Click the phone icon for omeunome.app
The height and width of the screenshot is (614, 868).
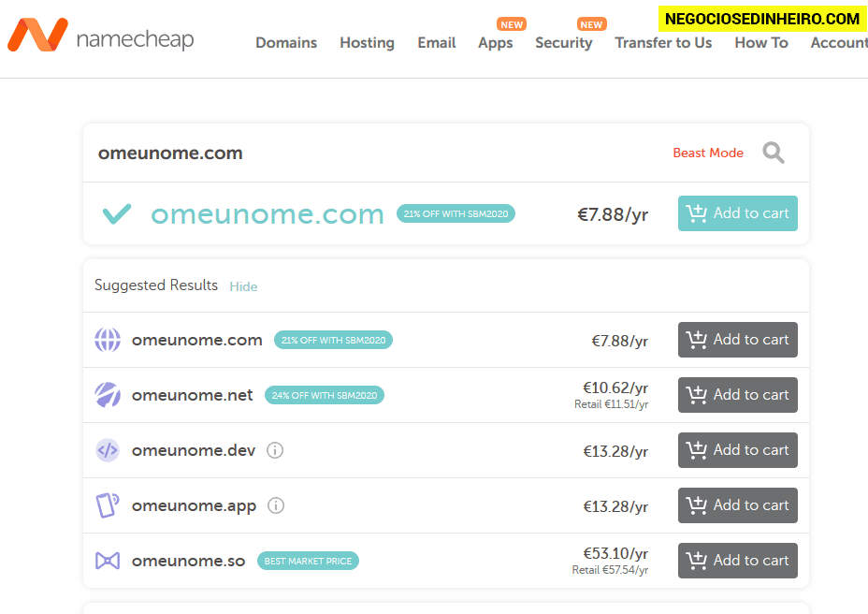coord(108,505)
